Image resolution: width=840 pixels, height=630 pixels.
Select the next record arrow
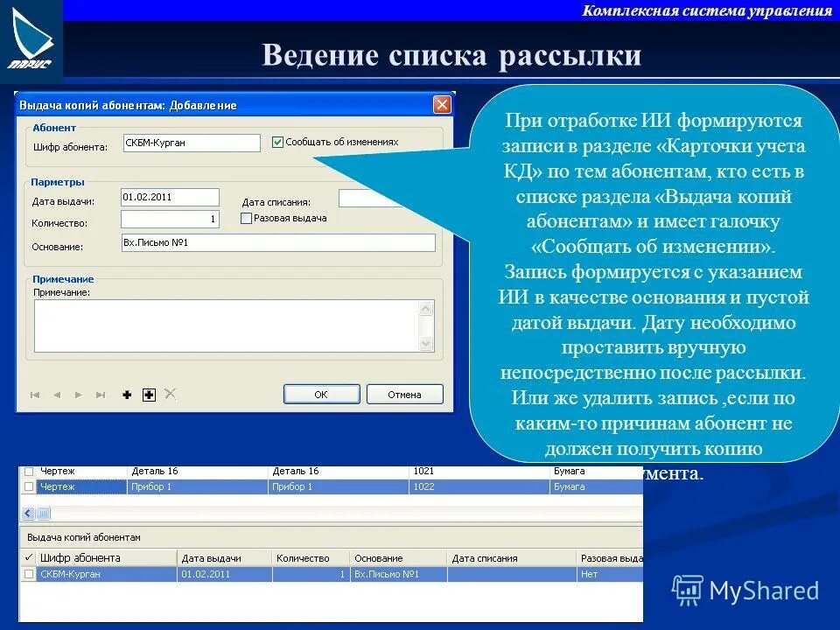pos(77,394)
